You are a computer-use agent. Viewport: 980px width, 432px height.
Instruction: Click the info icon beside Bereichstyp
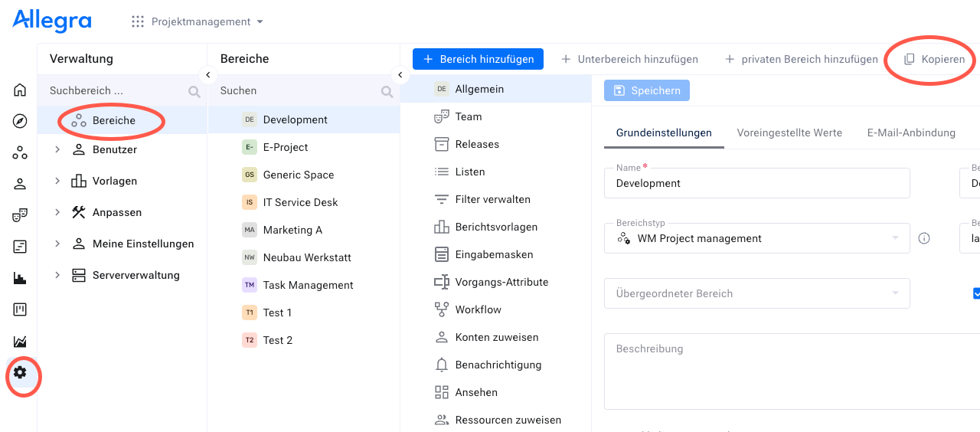(x=924, y=238)
